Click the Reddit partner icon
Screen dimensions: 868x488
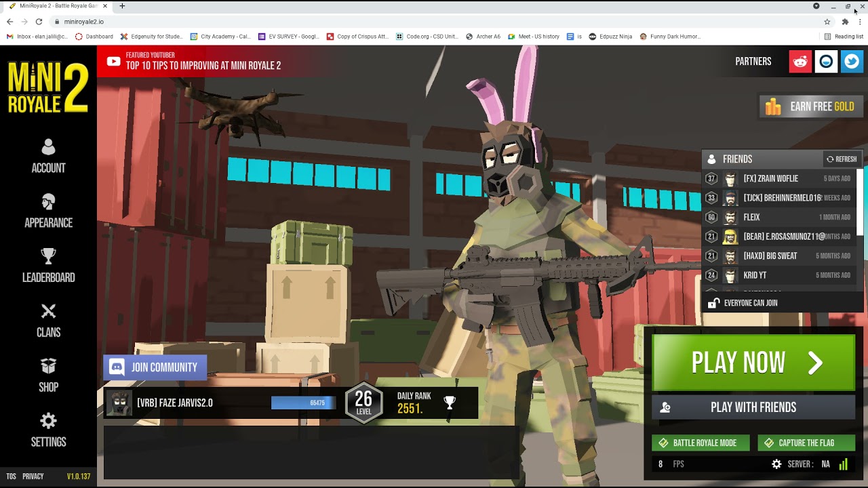(800, 62)
